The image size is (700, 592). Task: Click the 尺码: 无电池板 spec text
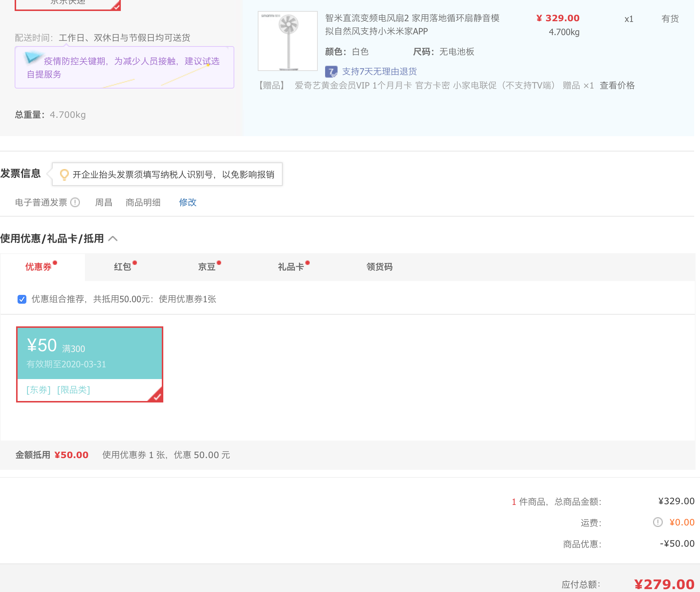tap(444, 52)
